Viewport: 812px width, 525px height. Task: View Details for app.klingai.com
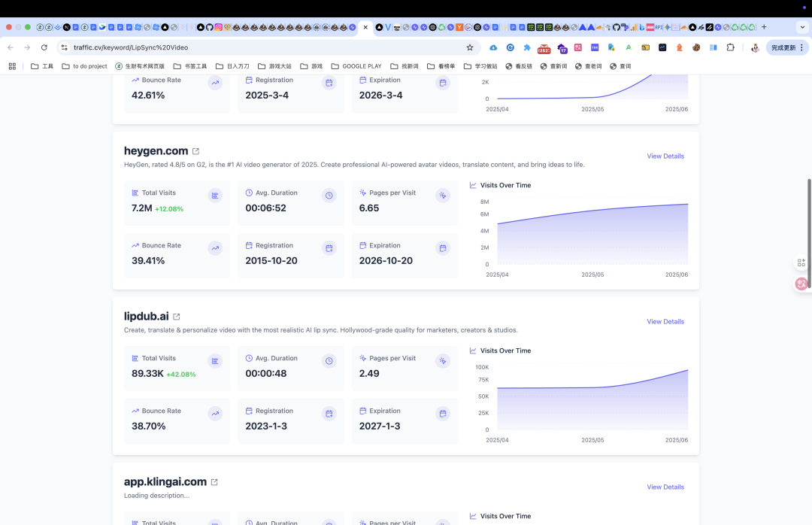pos(665,487)
